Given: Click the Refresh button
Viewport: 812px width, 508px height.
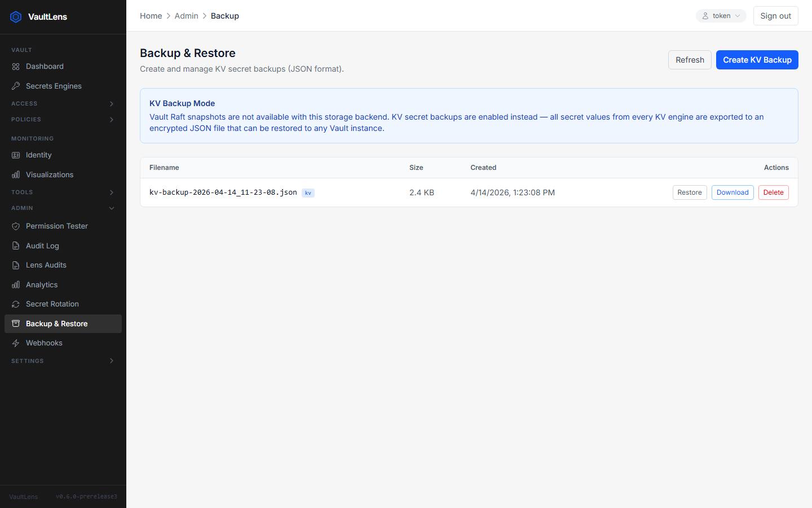Looking at the screenshot, I should click(x=690, y=60).
